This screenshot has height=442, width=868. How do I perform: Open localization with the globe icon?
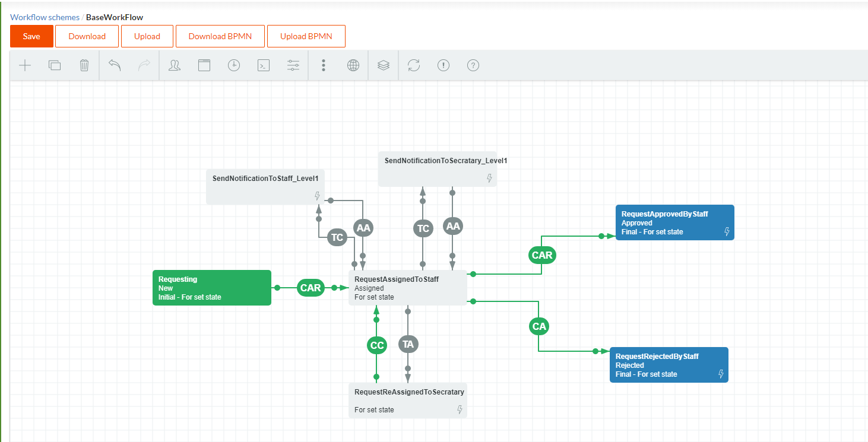(x=353, y=65)
